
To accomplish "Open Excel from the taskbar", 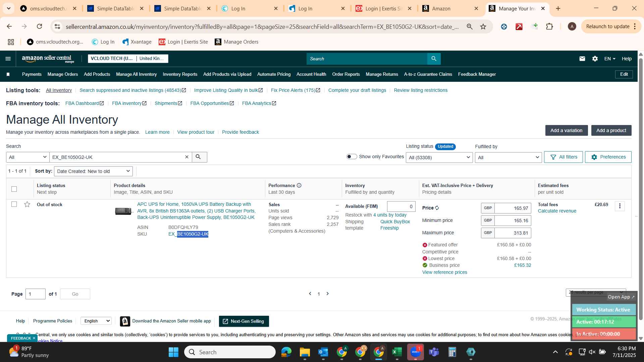I will coord(397,352).
